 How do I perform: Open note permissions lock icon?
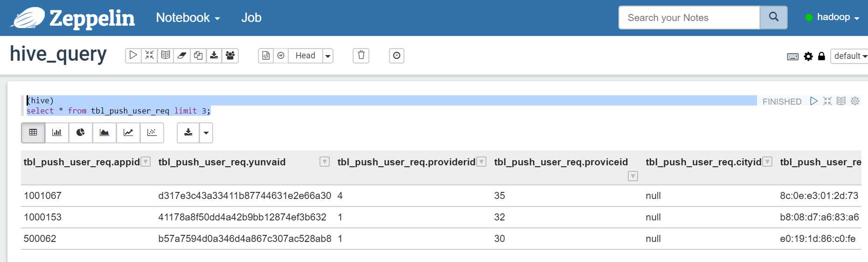coord(821,57)
